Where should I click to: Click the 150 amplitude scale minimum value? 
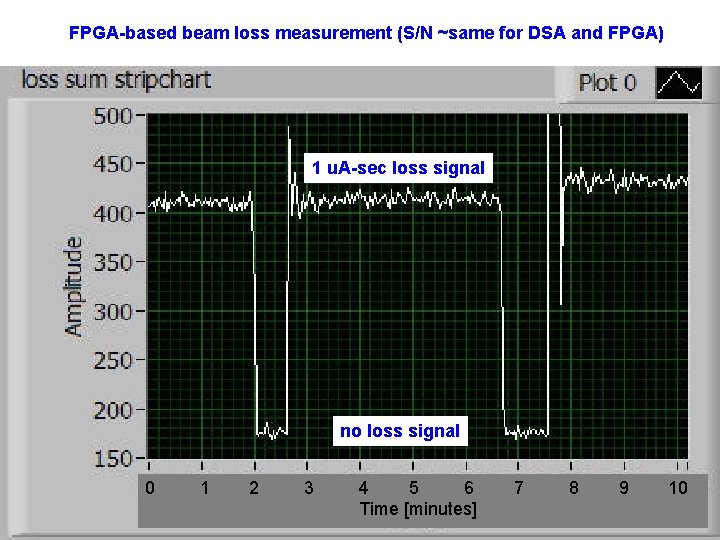[x=113, y=458]
